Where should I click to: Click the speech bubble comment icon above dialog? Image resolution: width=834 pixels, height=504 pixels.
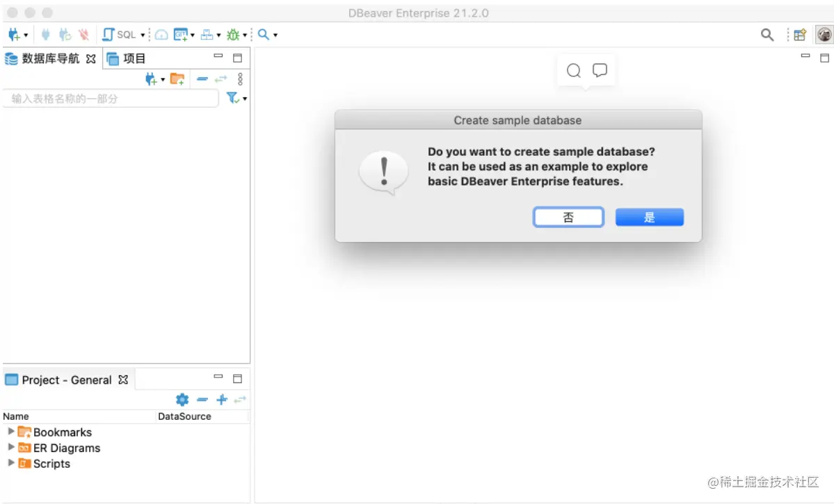(x=600, y=70)
